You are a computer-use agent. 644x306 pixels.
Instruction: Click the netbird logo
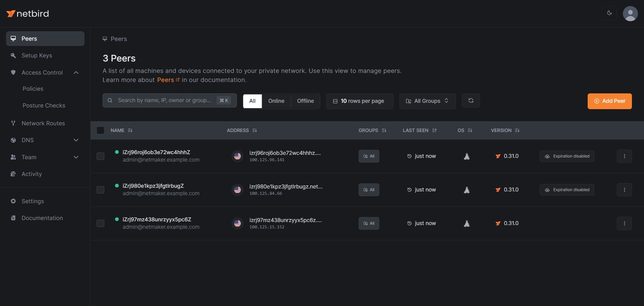pyautogui.click(x=28, y=13)
